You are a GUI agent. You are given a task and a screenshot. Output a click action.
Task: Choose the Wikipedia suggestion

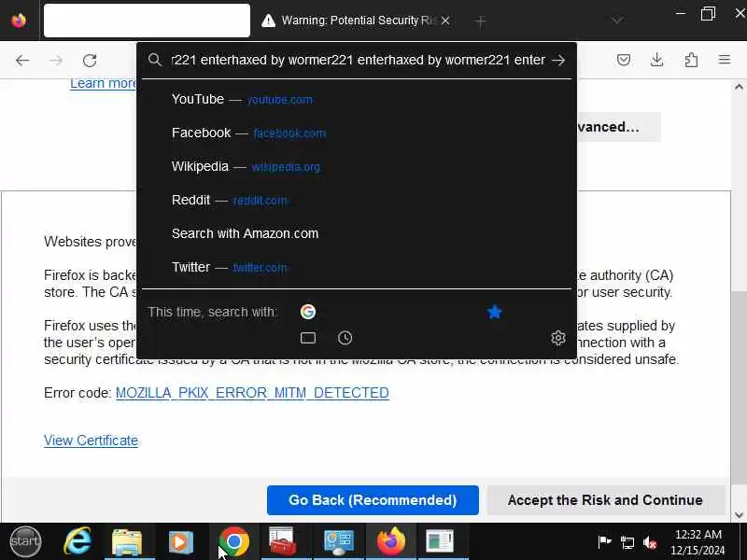click(357, 166)
